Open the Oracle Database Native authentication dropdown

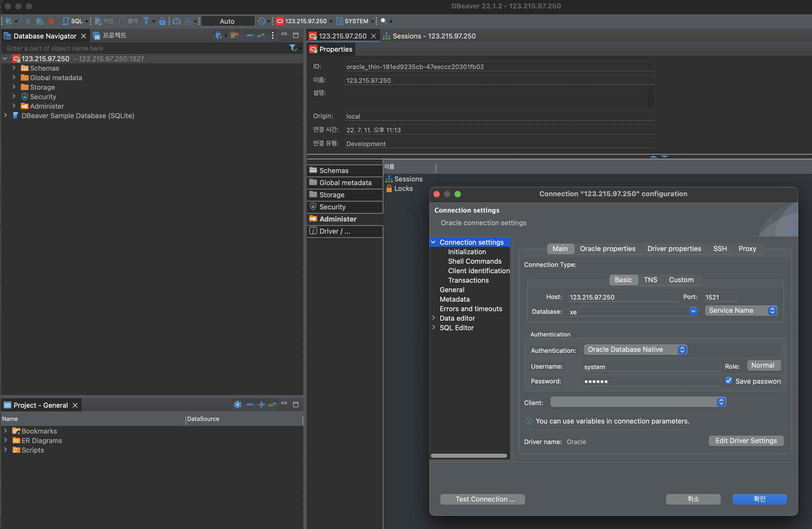click(x=635, y=349)
